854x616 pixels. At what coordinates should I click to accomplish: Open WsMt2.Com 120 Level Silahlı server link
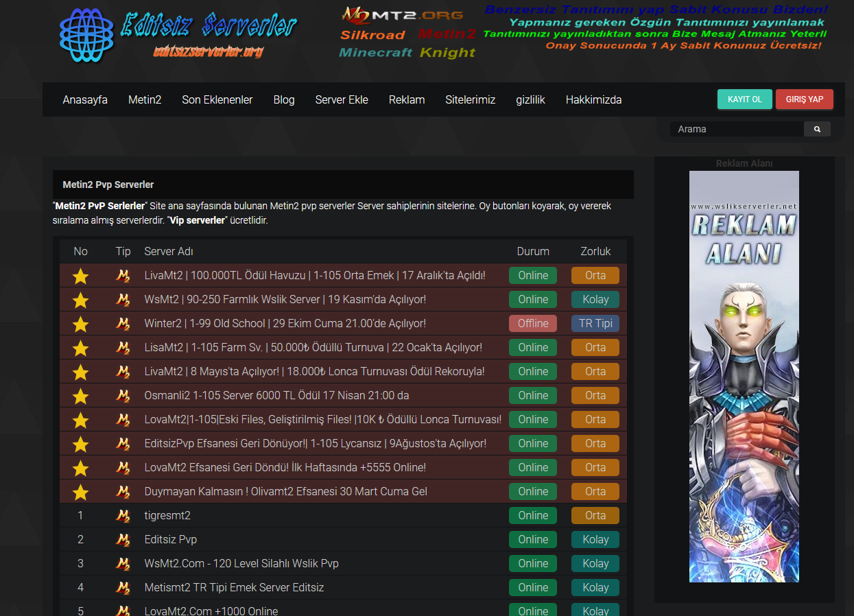(x=241, y=564)
